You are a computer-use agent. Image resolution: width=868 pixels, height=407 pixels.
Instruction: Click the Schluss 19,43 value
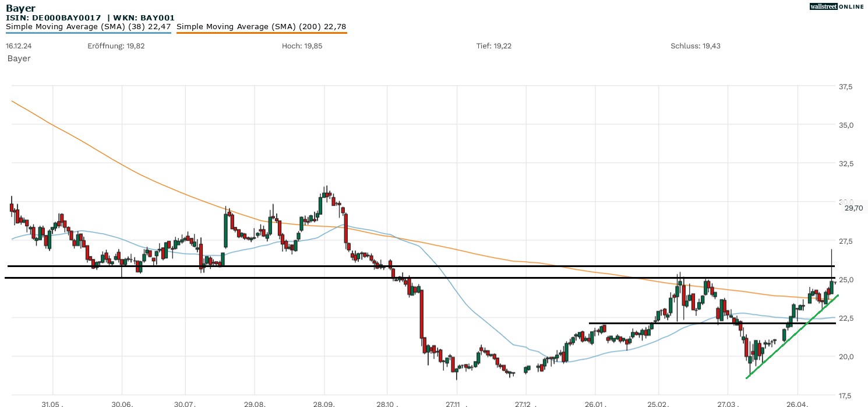(x=696, y=46)
